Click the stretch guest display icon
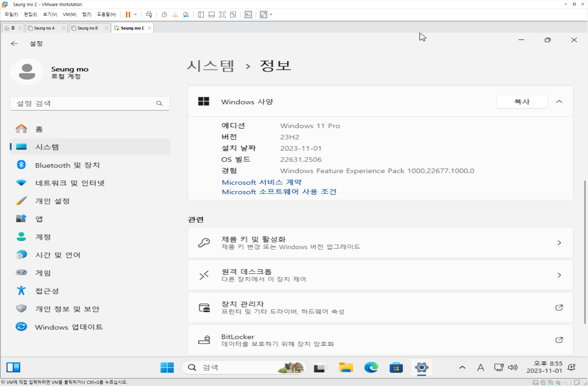The width and height of the screenshot is (588, 386). 264,15
